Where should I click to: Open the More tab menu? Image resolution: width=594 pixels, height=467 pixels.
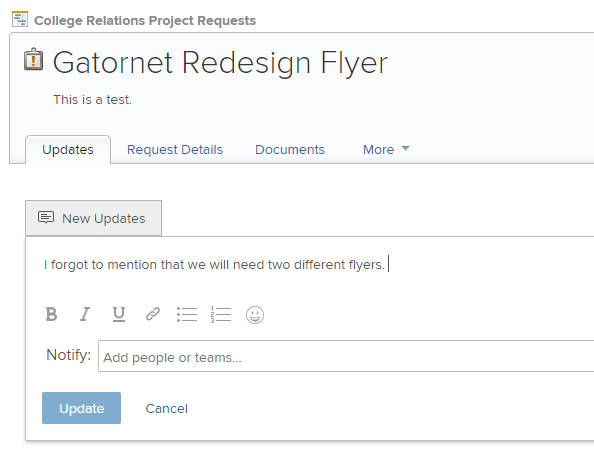pyautogui.click(x=386, y=150)
